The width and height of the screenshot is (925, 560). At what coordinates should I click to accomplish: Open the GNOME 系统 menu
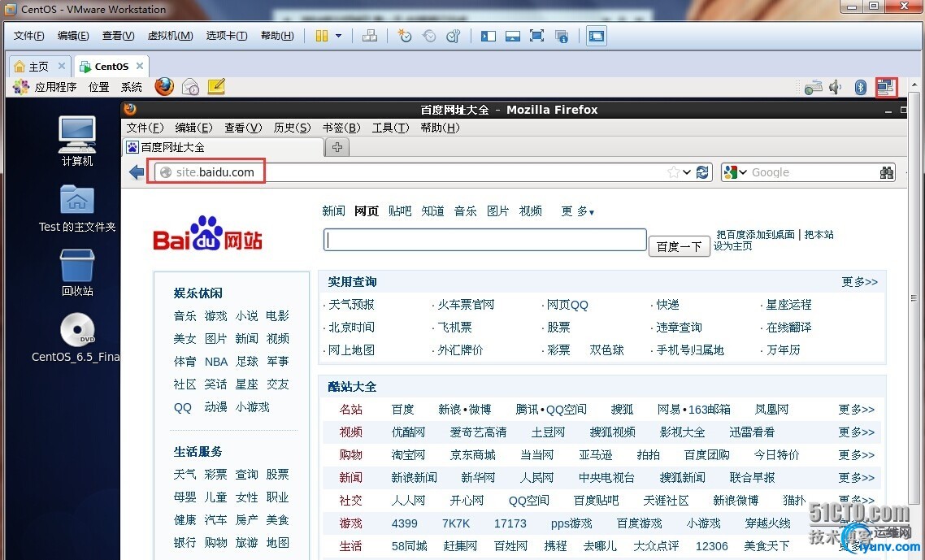(x=131, y=87)
